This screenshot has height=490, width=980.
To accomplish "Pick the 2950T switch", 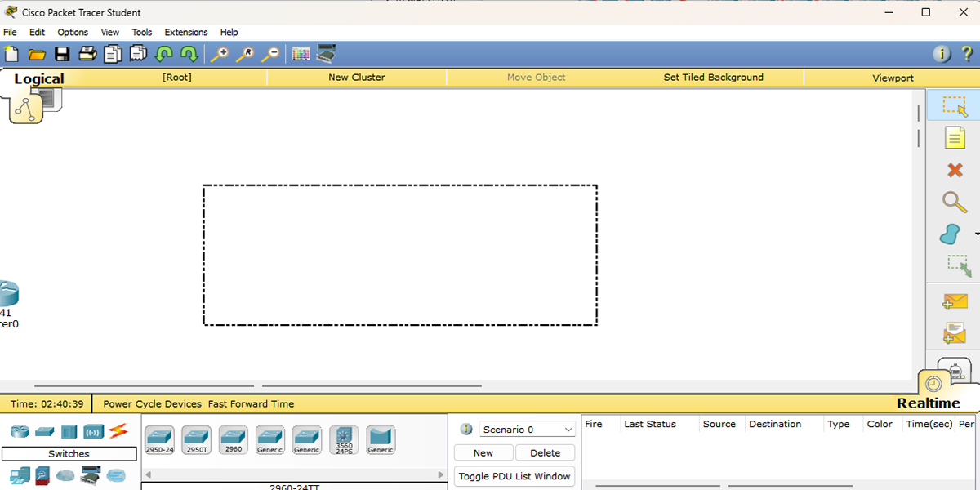I will click(x=197, y=440).
